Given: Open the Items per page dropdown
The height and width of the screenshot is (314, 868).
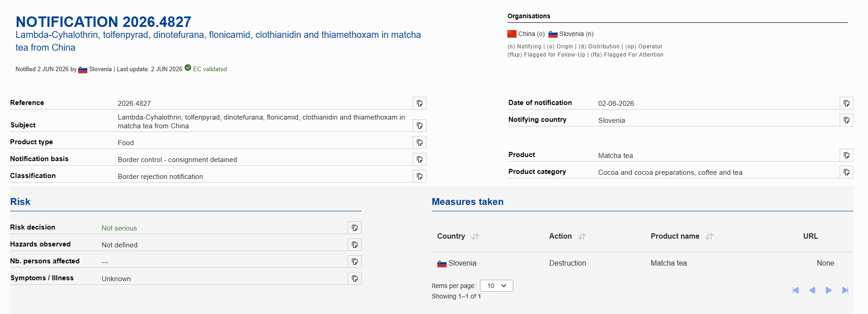Looking at the screenshot, I should tap(496, 286).
